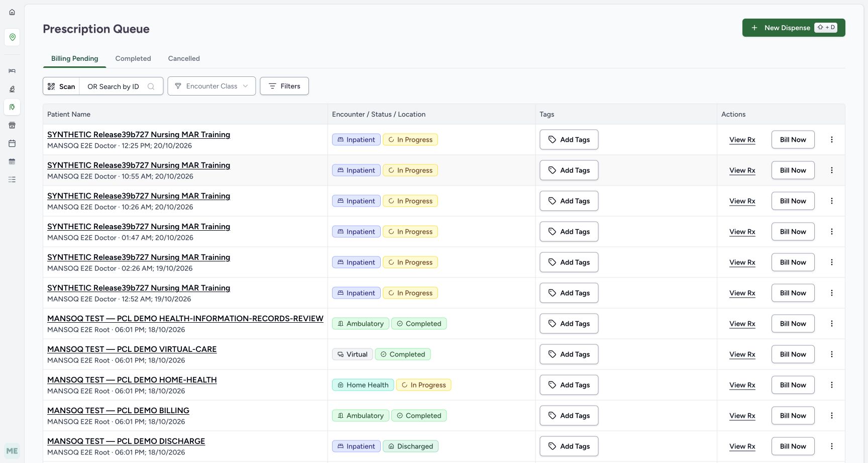Click the Discharged status badge
The width and height of the screenshot is (868, 463).
(410, 446)
